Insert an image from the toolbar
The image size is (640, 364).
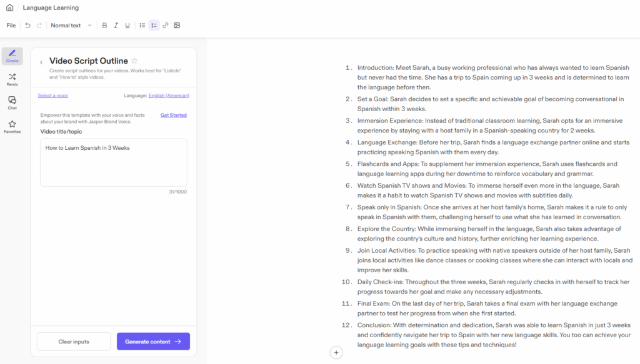(x=177, y=26)
